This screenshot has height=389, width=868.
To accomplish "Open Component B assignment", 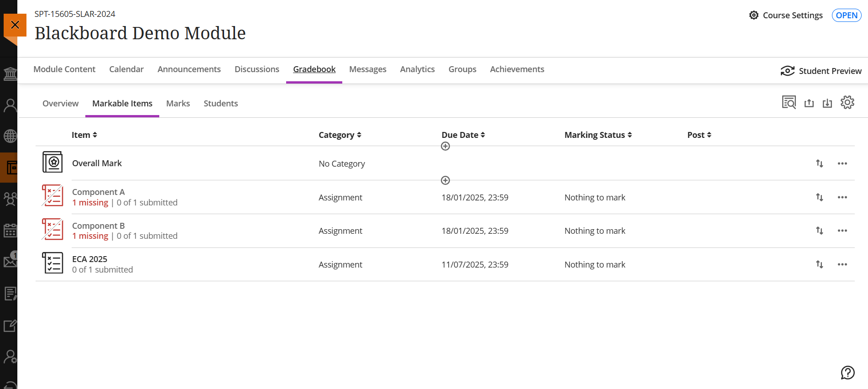I will point(98,226).
